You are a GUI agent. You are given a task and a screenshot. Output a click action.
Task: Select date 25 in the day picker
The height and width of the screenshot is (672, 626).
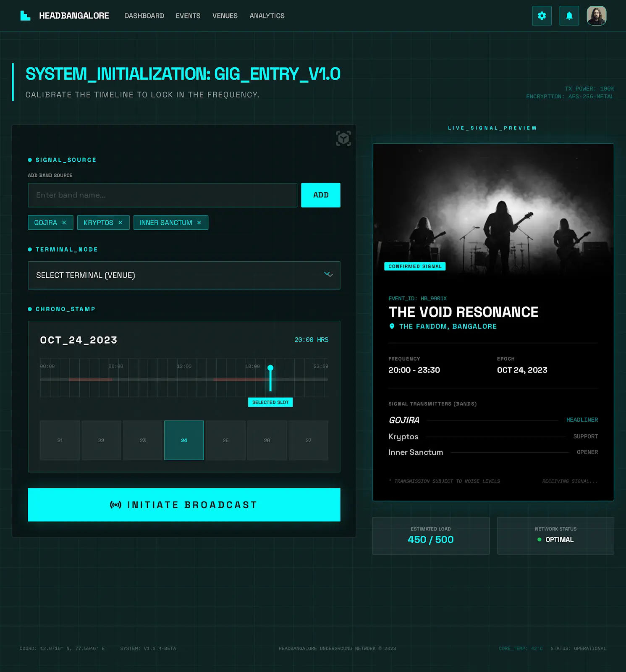coord(225,441)
